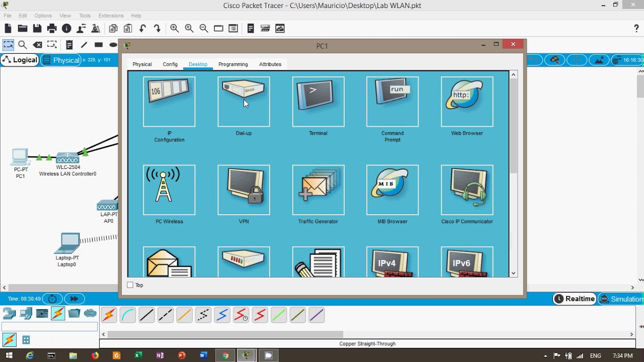Choose the blue Serial cable
This screenshot has width=644, height=362.
(x=222, y=315)
